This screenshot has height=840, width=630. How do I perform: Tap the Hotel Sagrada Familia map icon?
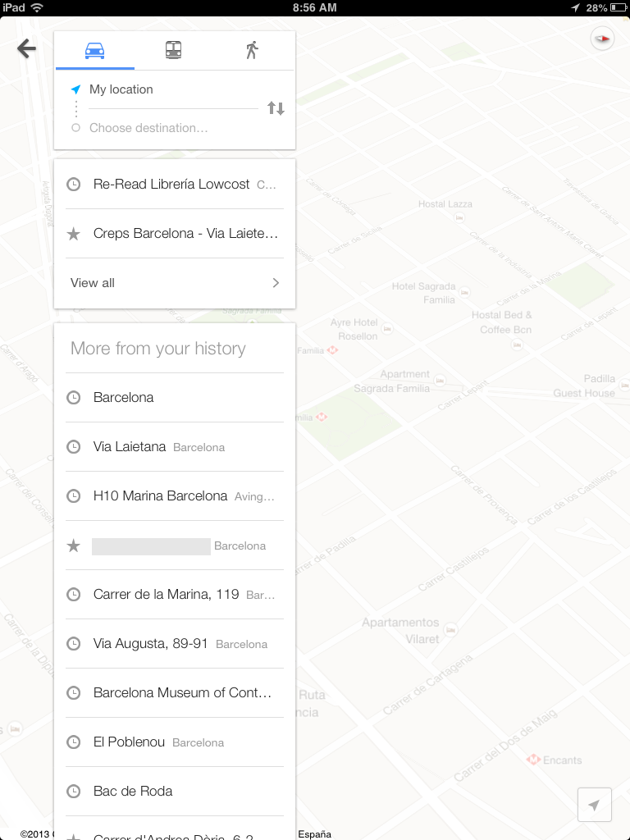[465, 291]
